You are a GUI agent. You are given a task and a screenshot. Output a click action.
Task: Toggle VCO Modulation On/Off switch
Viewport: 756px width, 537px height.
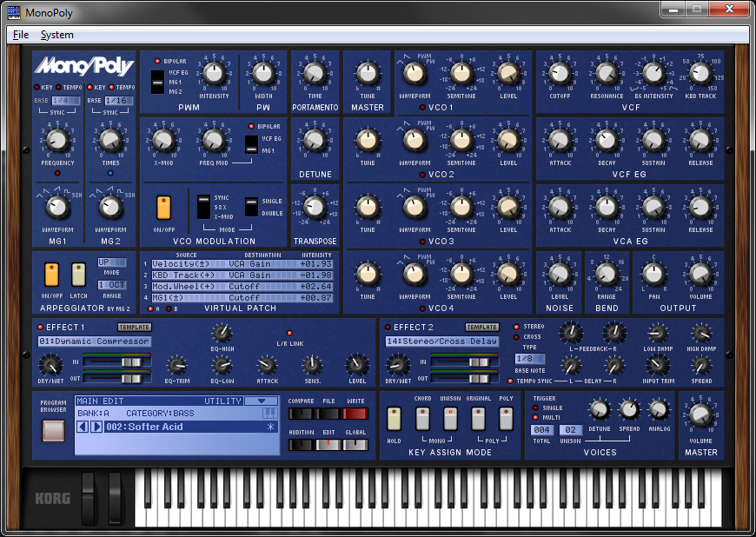[164, 208]
